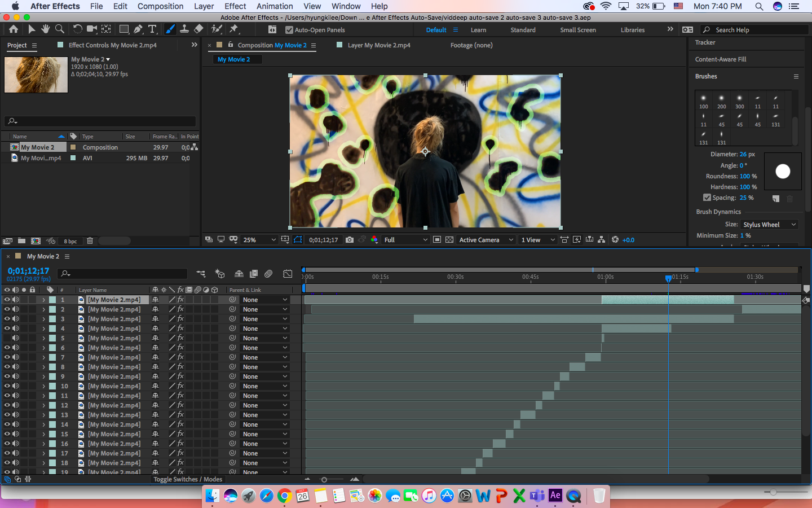Select the Type tool
The width and height of the screenshot is (812, 508).
152,29
